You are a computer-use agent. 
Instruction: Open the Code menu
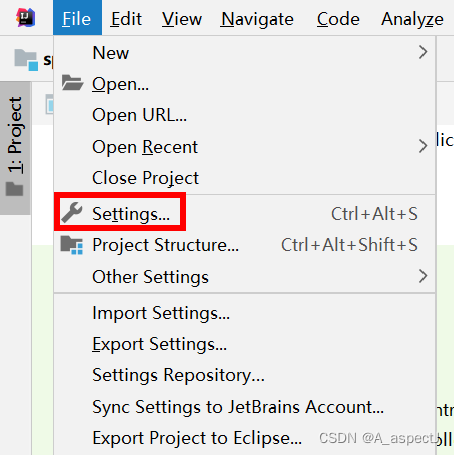coord(338,19)
